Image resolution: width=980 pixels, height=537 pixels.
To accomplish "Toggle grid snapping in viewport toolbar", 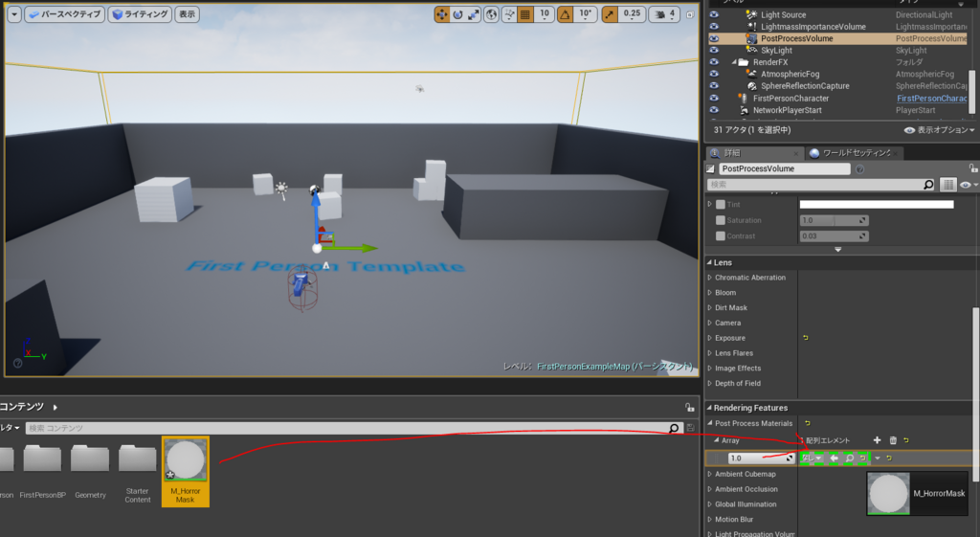I will 525,14.
